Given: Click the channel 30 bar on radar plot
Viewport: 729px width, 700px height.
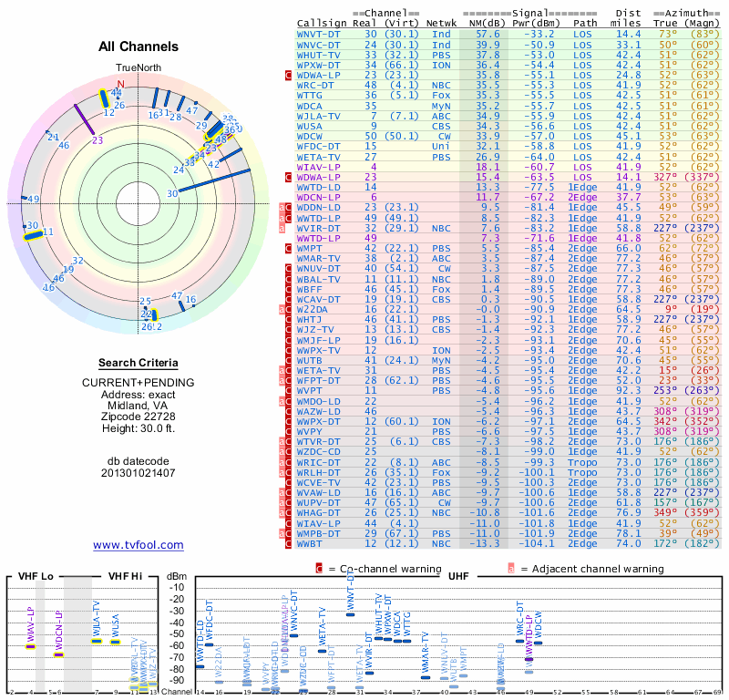Looking at the screenshot, I should (215, 181).
